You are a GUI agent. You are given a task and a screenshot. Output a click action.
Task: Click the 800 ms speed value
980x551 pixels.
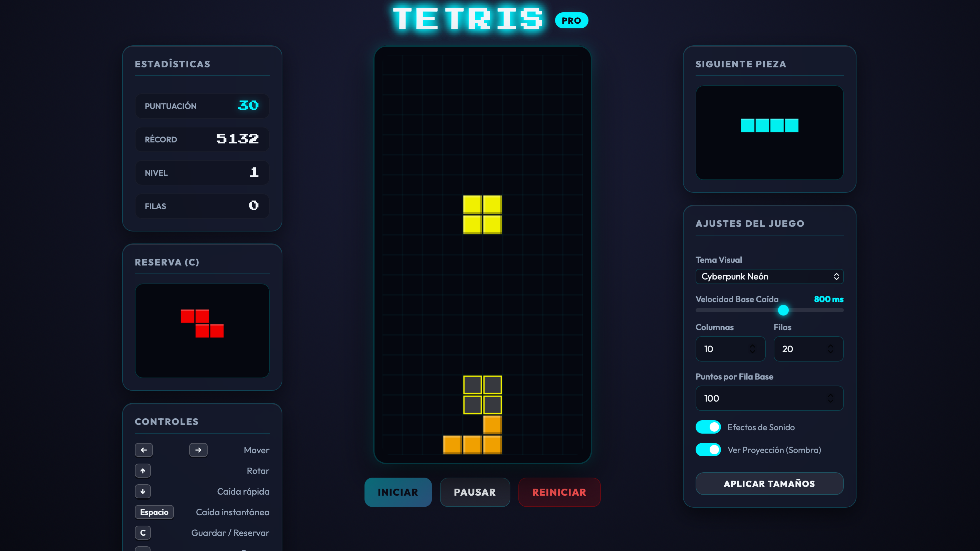[x=828, y=299]
